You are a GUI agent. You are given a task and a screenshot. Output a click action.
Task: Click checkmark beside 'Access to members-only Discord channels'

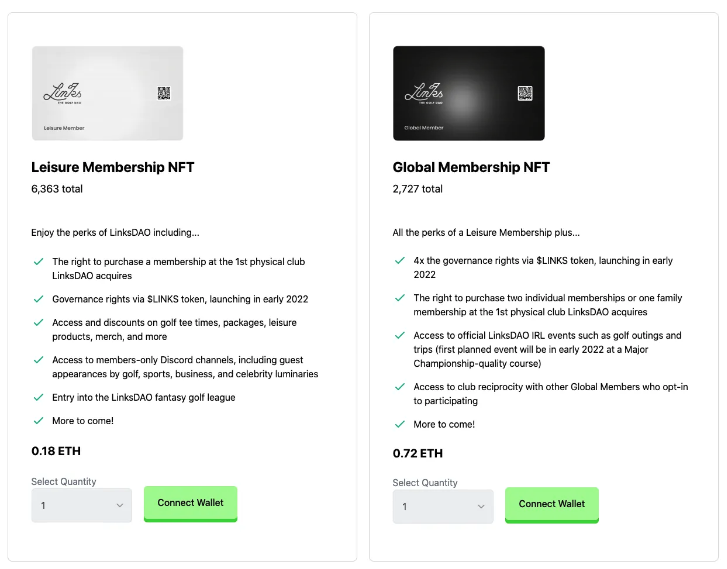coord(37,360)
